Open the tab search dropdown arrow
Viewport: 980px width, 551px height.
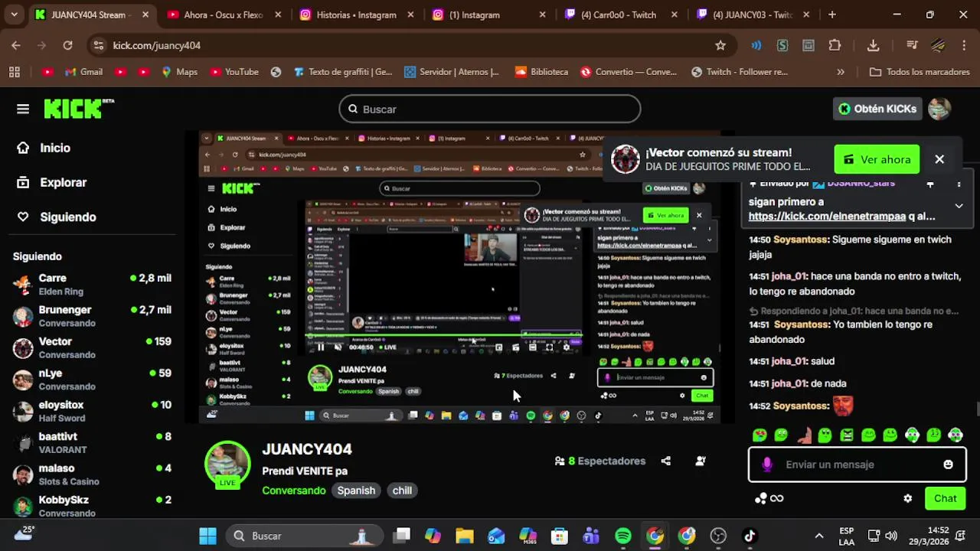(x=15, y=15)
